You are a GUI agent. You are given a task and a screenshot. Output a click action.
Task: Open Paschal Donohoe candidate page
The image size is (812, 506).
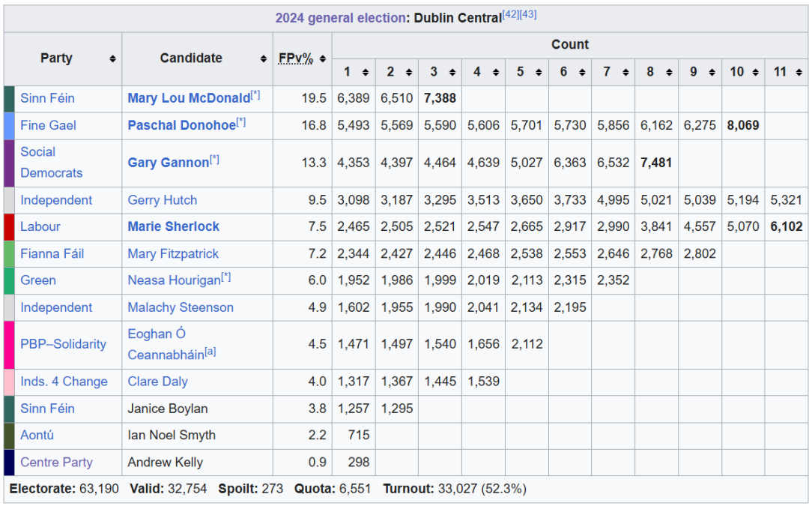tap(182, 125)
